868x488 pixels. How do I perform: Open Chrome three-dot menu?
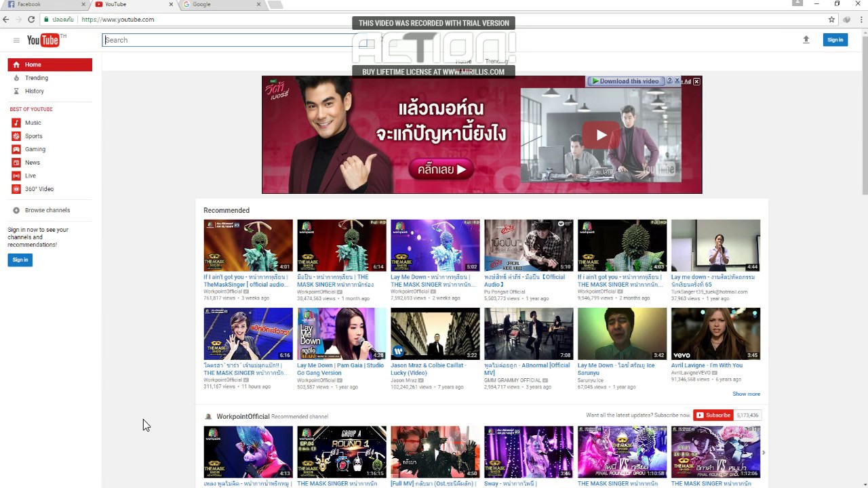pyautogui.click(x=861, y=20)
